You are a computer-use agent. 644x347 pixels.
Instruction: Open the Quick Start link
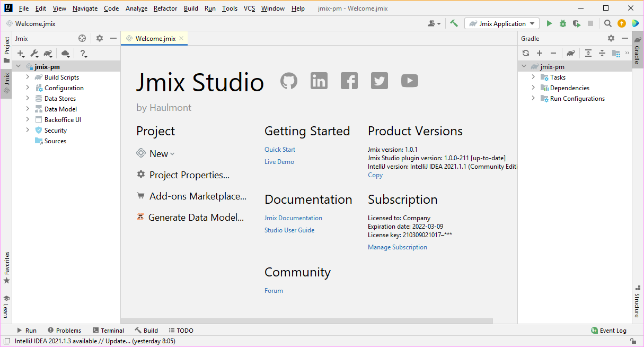tap(280, 150)
